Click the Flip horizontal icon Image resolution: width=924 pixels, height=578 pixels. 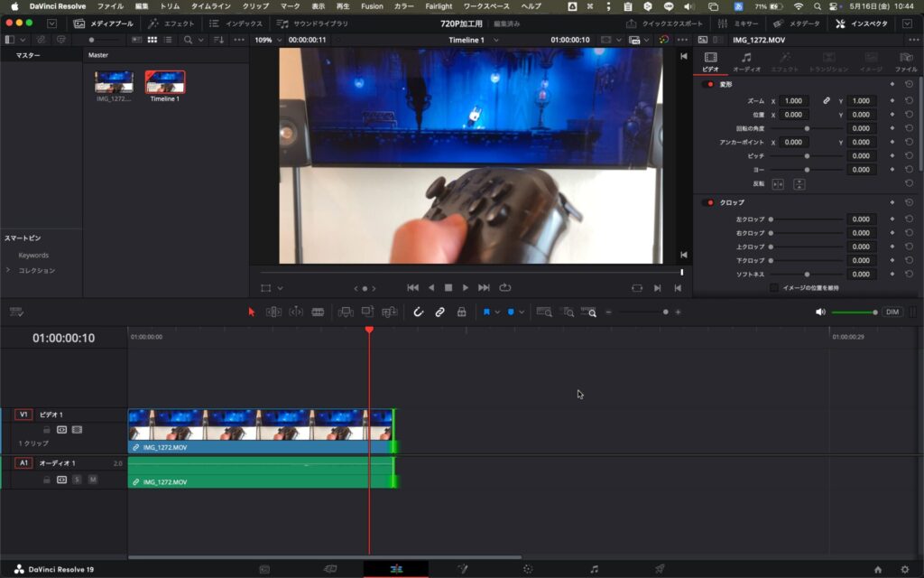(778, 184)
